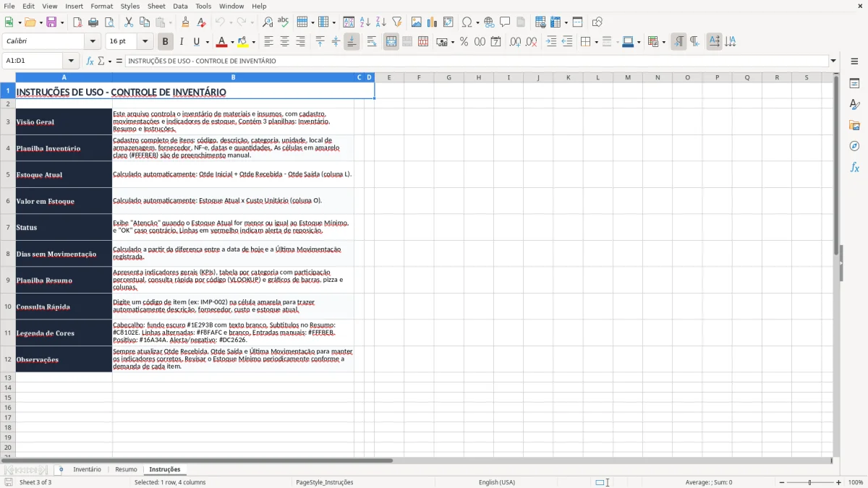Click the Save document icon
The width and height of the screenshot is (868, 488).
(51, 22)
